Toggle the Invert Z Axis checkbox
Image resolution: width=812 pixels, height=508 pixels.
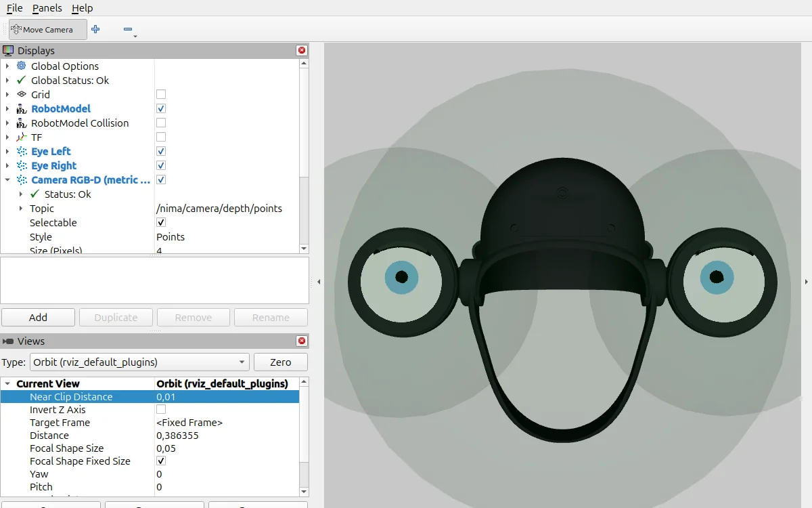click(161, 409)
